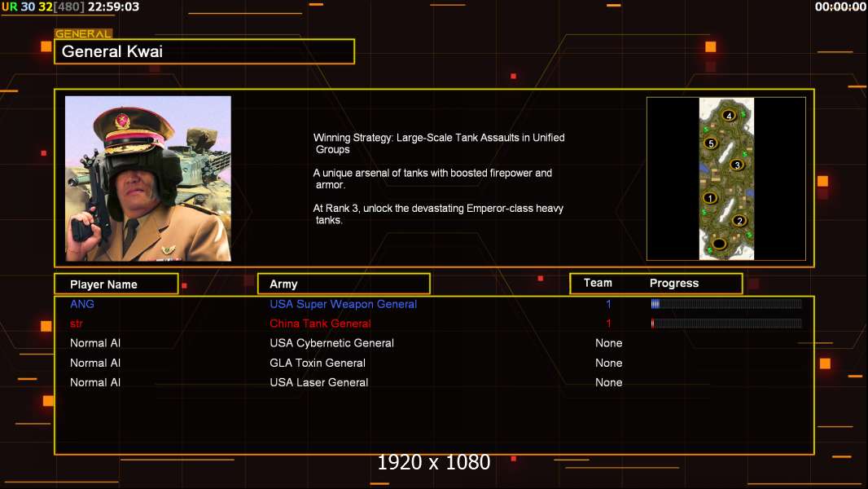Click the General Kwai name field

click(204, 51)
